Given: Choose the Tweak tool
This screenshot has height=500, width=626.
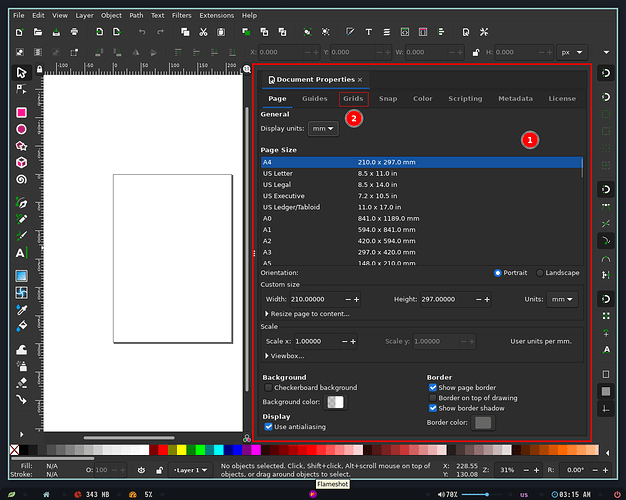Looking at the screenshot, I should pyautogui.click(x=22, y=350).
